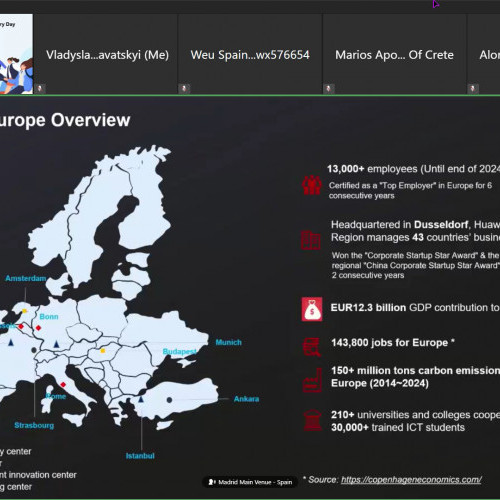Click the dark circle marker near Ankara
Viewport: 500px width, 500px height.
[169, 400]
